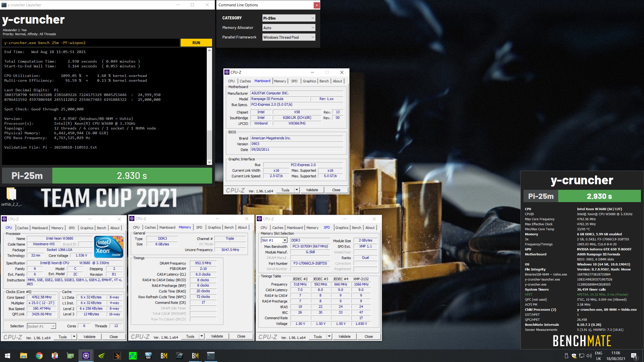Open the HWiNFO-style blue taskbar icon

coord(148,356)
